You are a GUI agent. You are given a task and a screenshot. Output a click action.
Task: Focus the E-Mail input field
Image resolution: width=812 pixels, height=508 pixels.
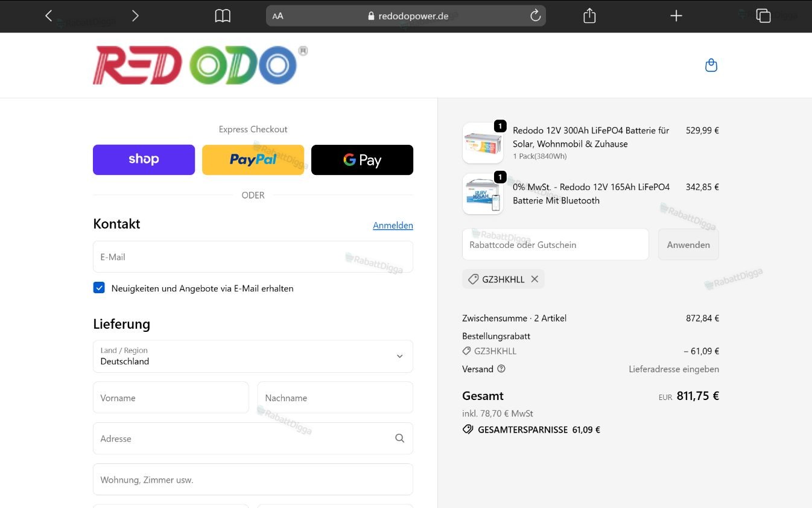pyautogui.click(x=253, y=257)
